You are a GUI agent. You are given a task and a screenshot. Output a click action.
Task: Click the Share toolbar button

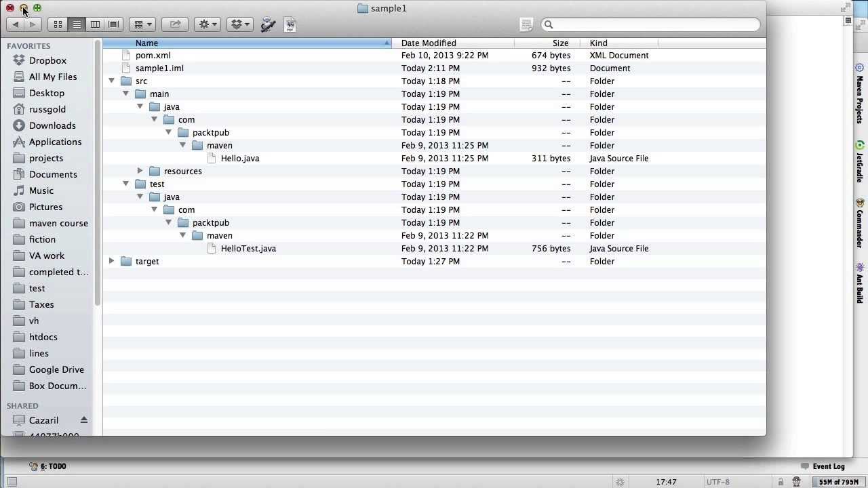pos(175,24)
